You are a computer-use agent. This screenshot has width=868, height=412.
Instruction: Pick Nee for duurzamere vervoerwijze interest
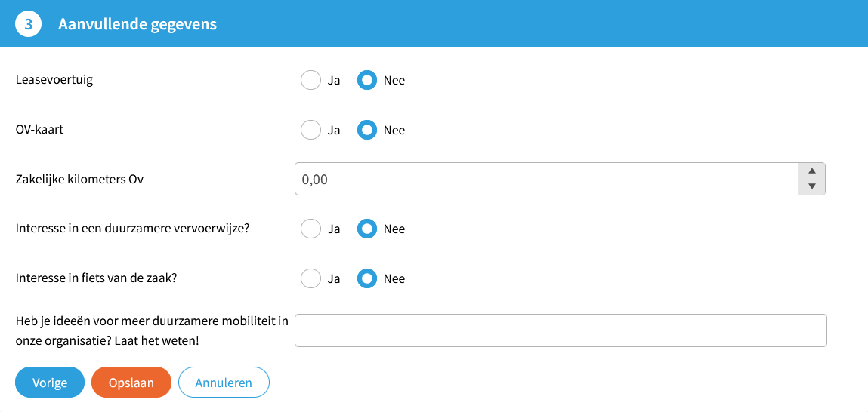[x=367, y=229]
